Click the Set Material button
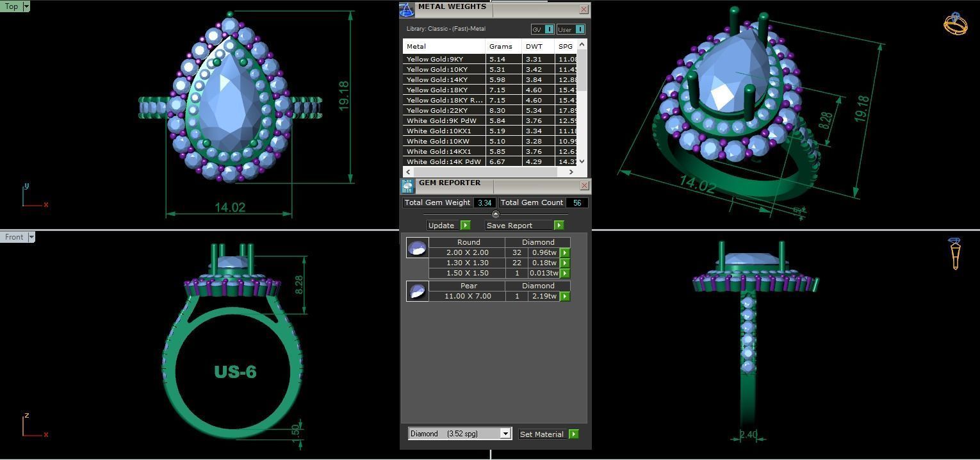This screenshot has width=980, height=460. click(542, 434)
